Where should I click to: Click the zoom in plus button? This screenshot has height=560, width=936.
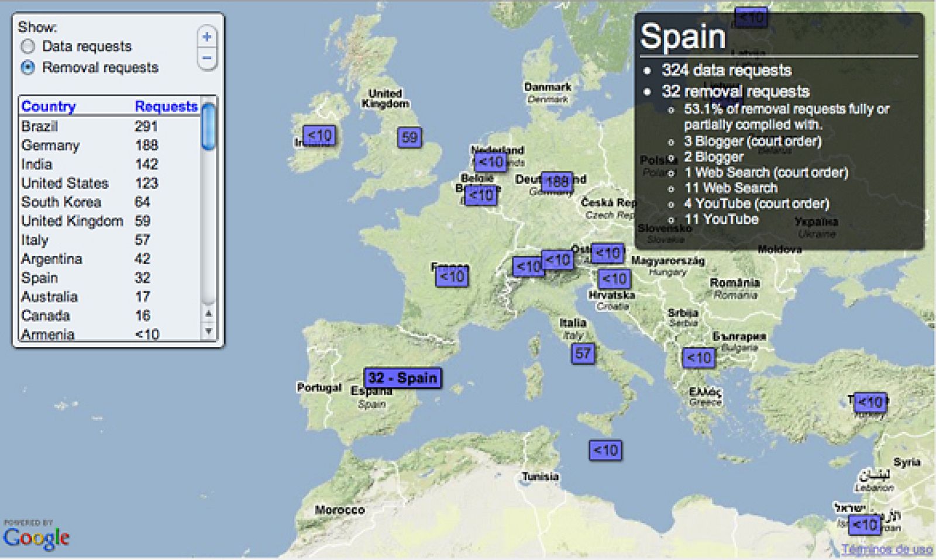(x=207, y=37)
